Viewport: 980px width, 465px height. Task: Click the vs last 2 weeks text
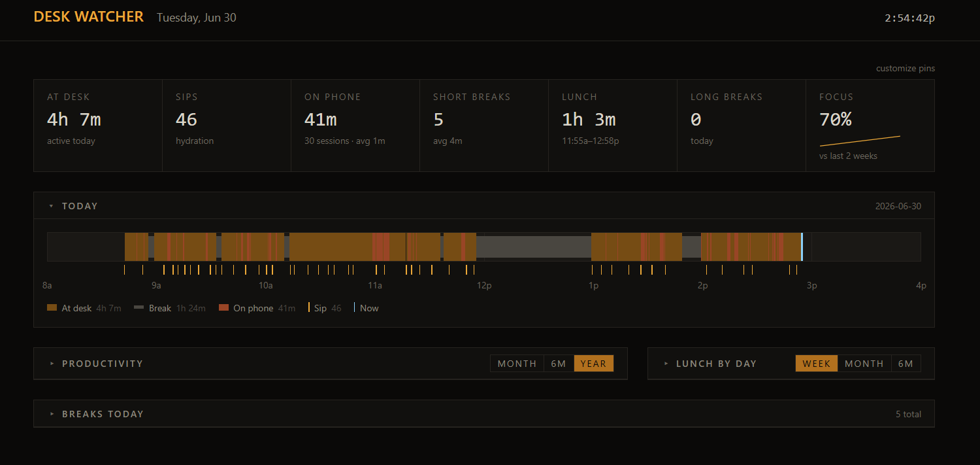point(849,156)
